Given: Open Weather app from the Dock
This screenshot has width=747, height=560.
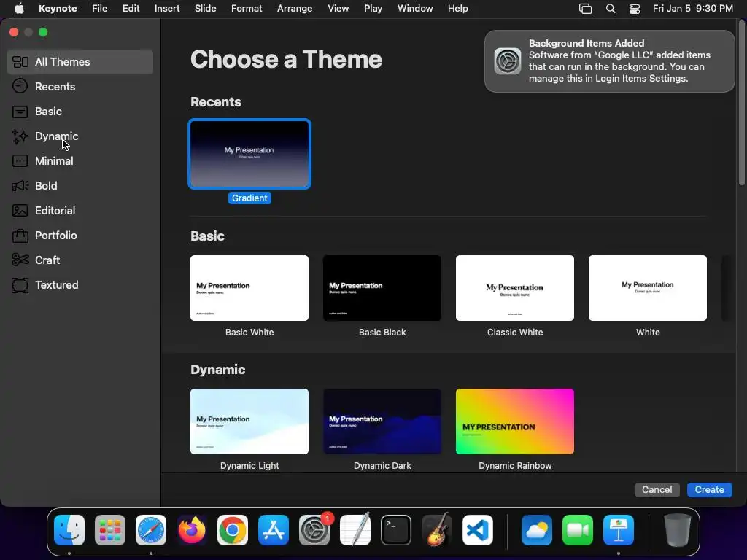Looking at the screenshot, I should (x=537, y=530).
